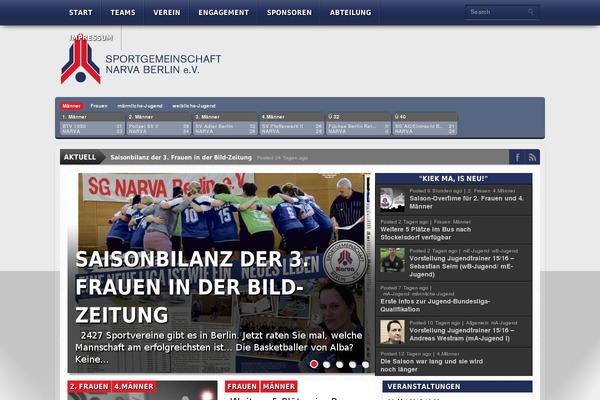
Task: Open article Die Saison war lang
Action: pos(432,365)
